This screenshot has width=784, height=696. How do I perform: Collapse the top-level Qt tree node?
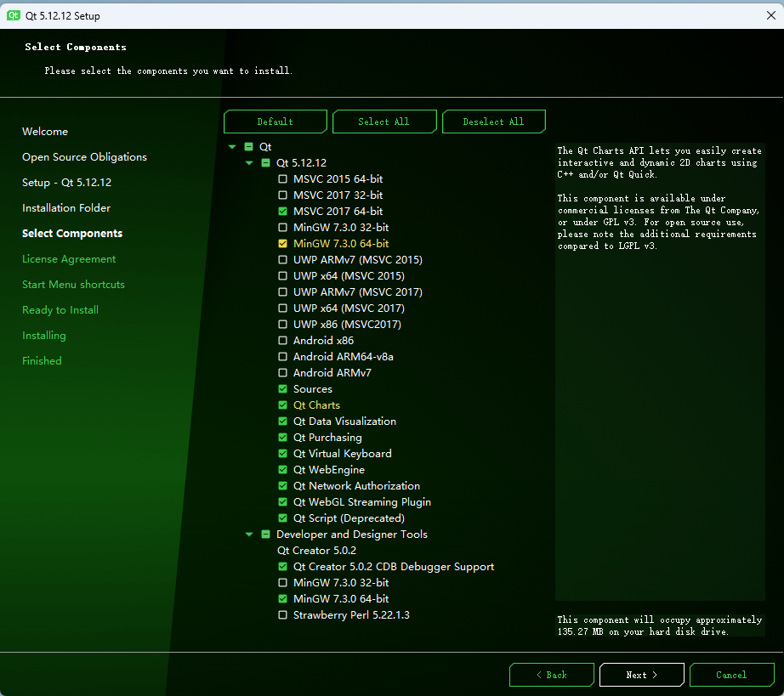coord(233,147)
